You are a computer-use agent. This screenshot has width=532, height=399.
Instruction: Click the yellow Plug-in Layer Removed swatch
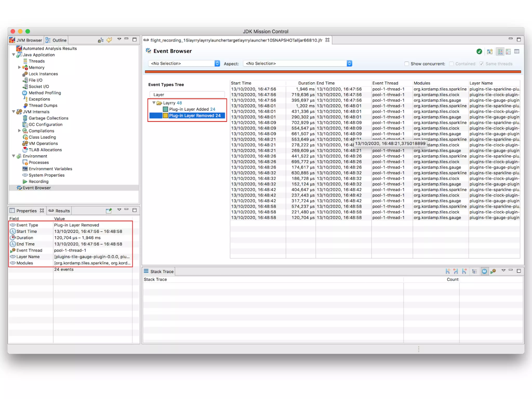coord(165,116)
